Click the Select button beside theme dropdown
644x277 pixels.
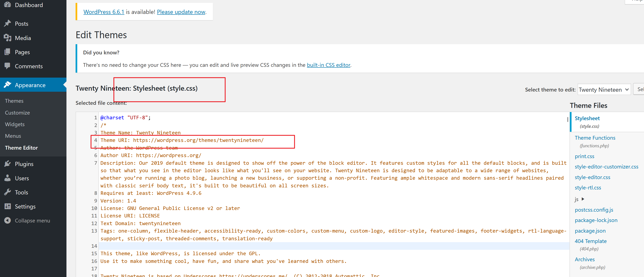pyautogui.click(x=639, y=89)
